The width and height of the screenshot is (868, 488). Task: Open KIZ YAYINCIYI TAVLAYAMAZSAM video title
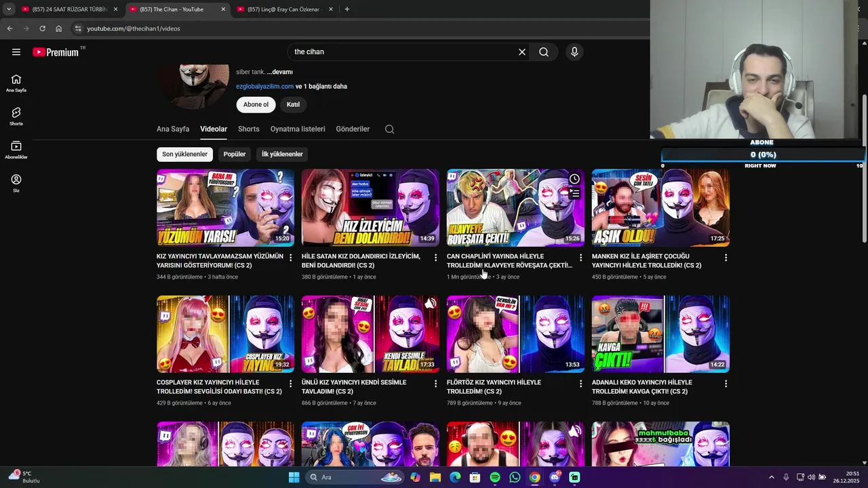click(220, 261)
